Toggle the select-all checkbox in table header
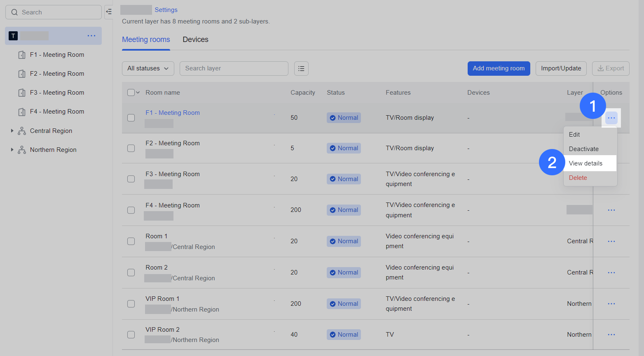 131,93
